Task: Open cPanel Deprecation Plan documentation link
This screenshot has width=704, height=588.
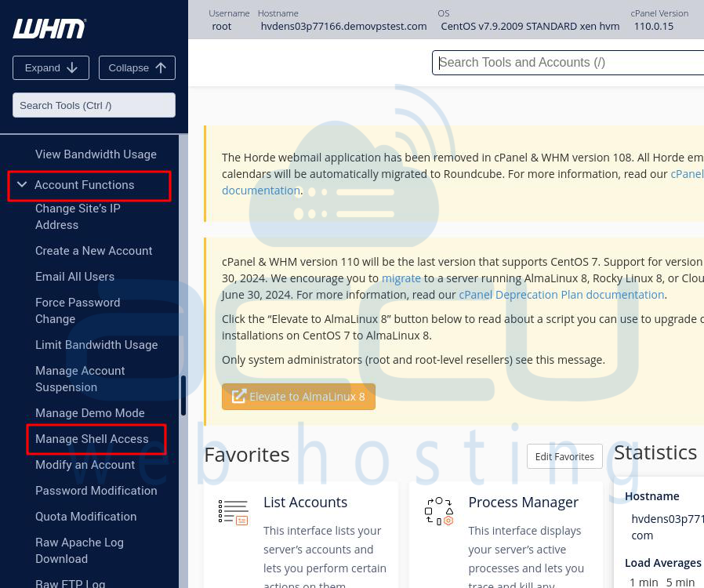Action: (561, 295)
